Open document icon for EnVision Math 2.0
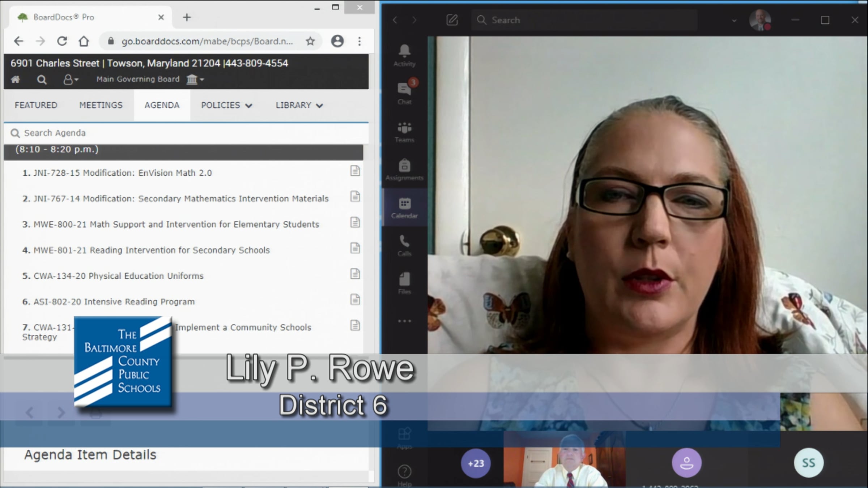The height and width of the screenshot is (488, 868). click(355, 171)
